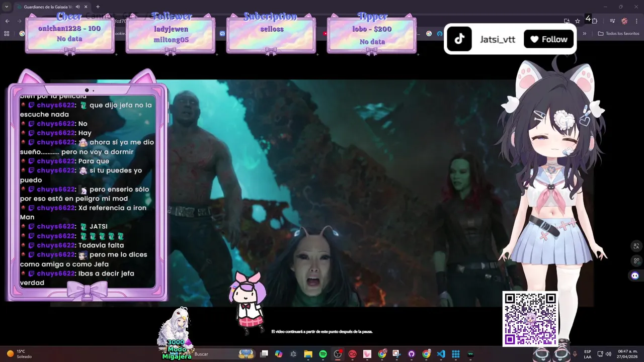Screen dimensions: 644x362
Task: Click chat message 'Todavía falta'
Action: click(x=101, y=245)
